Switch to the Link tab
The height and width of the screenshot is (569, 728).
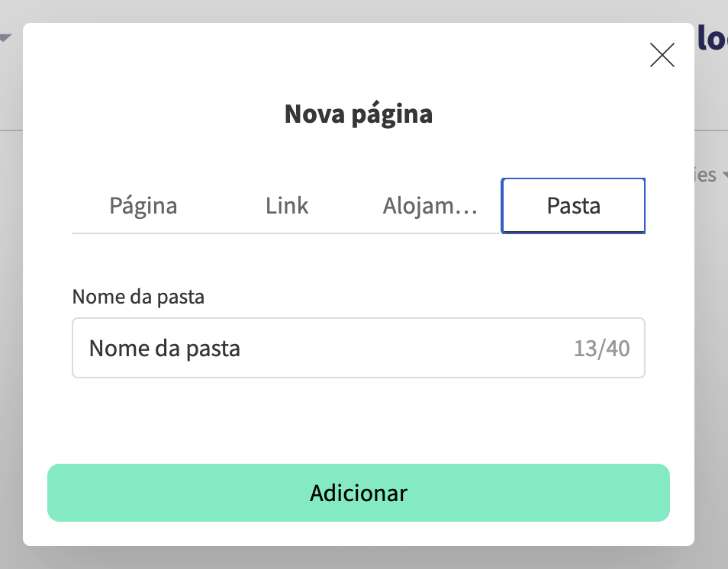tap(286, 205)
